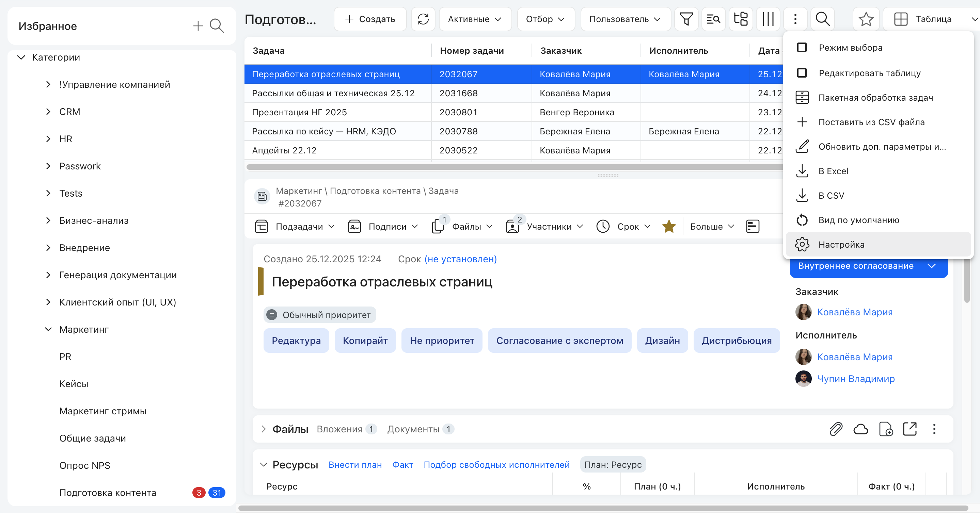Click the Gantt icon after Больше
Image resolution: width=980 pixels, height=513 pixels.
pos(753,227)
